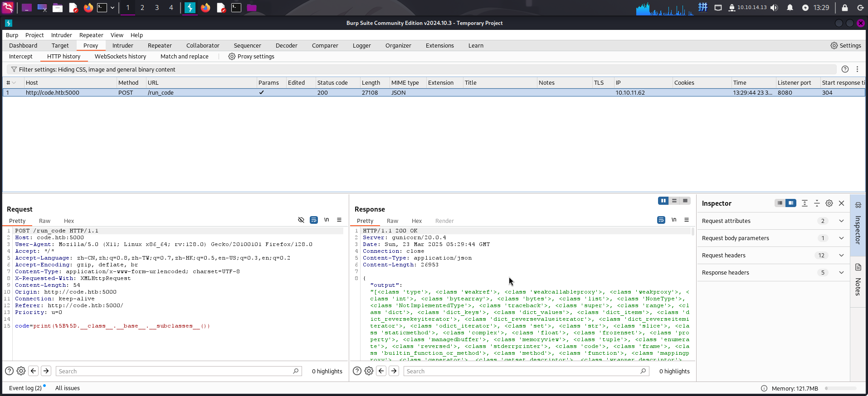Expand all Inspector sections icon

pos(805,203)
